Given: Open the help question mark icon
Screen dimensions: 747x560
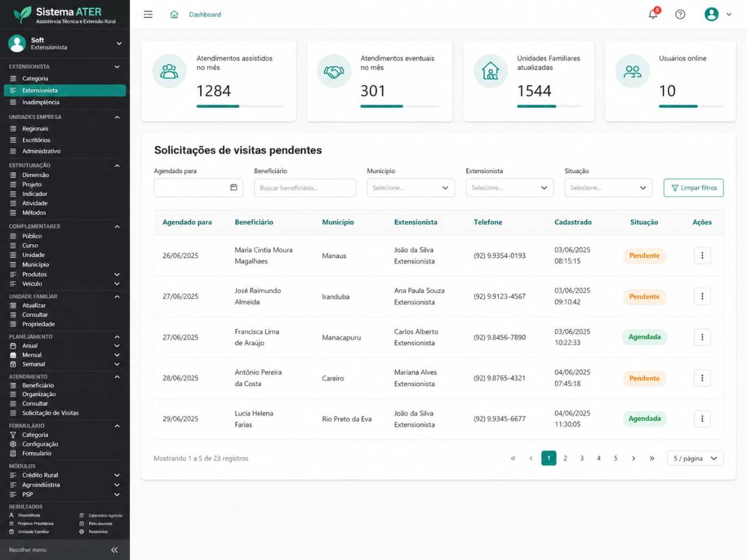Looking at the screenshot, I should click(x=680, y=15).
